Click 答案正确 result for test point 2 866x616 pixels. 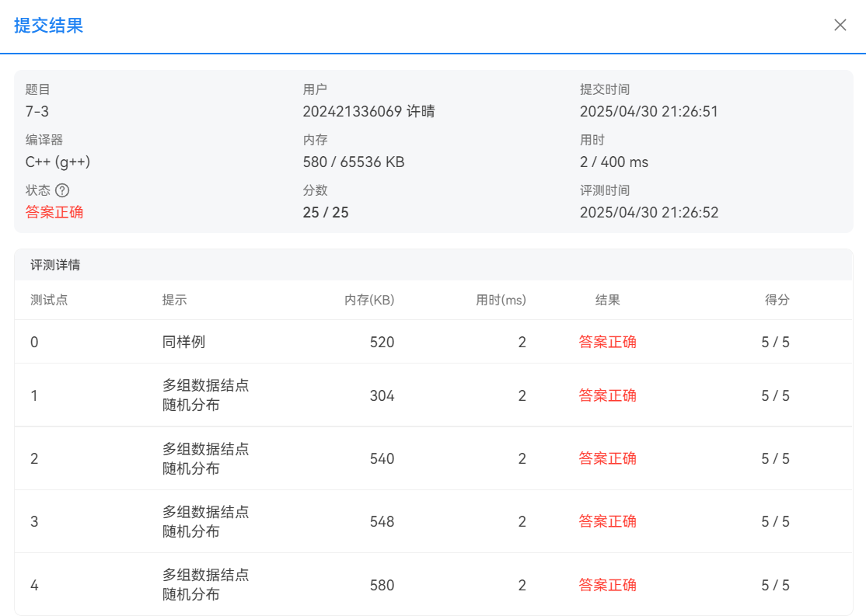[x=608, y=458]
